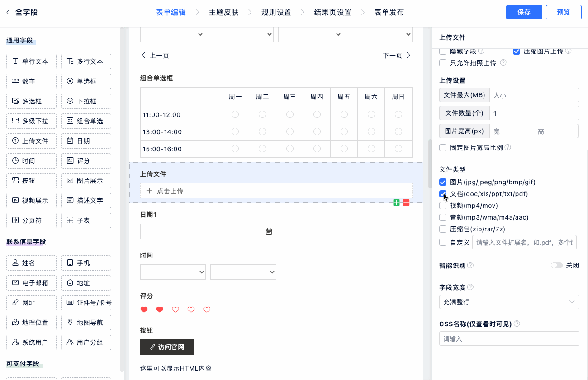Click the green add field icon
Viewport: 588px width, 380px height.
point(396,202)
